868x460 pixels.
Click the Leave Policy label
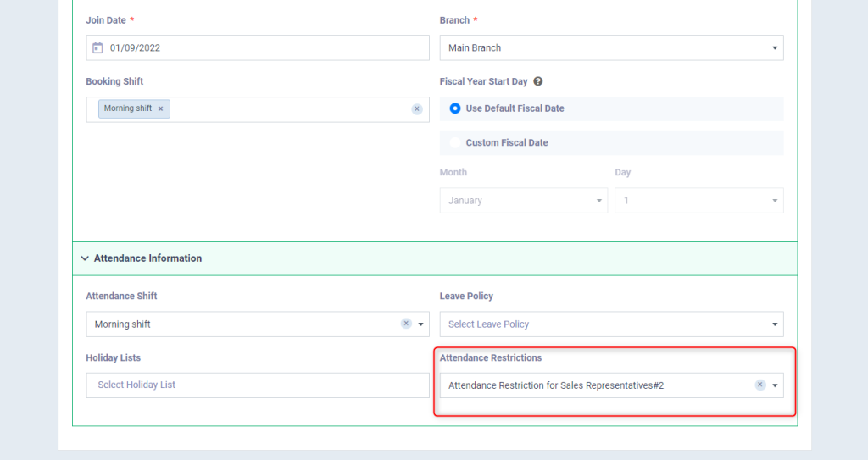466,297
